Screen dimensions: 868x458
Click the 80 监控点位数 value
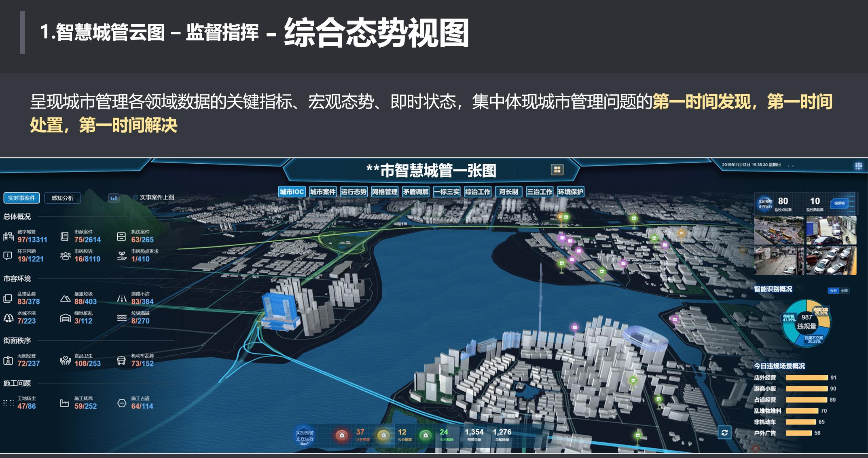pos(783,201)
